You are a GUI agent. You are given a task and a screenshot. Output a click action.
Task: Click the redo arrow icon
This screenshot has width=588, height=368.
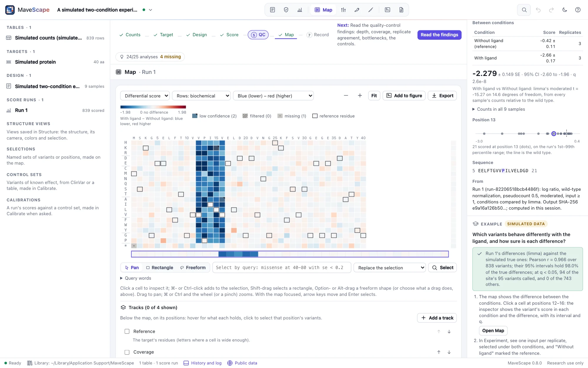coord(551,10)
